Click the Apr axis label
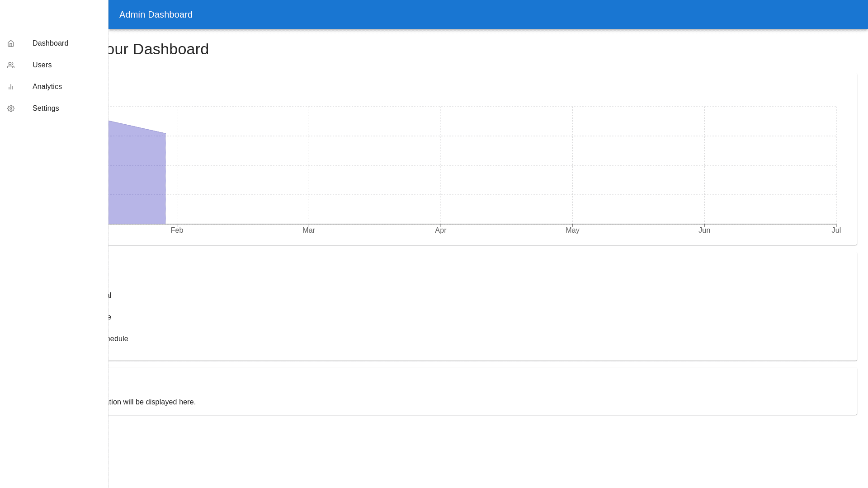The height and width of the screenshot is (488, 868). [x=441, y=230]
